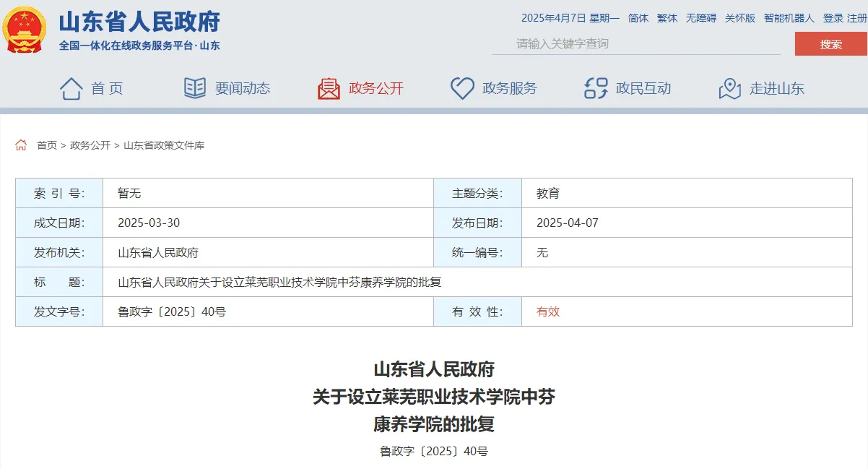Viewport: 868px width, 469px height.
Task: Click the table 标题 row document title
Action: [279, 283]
